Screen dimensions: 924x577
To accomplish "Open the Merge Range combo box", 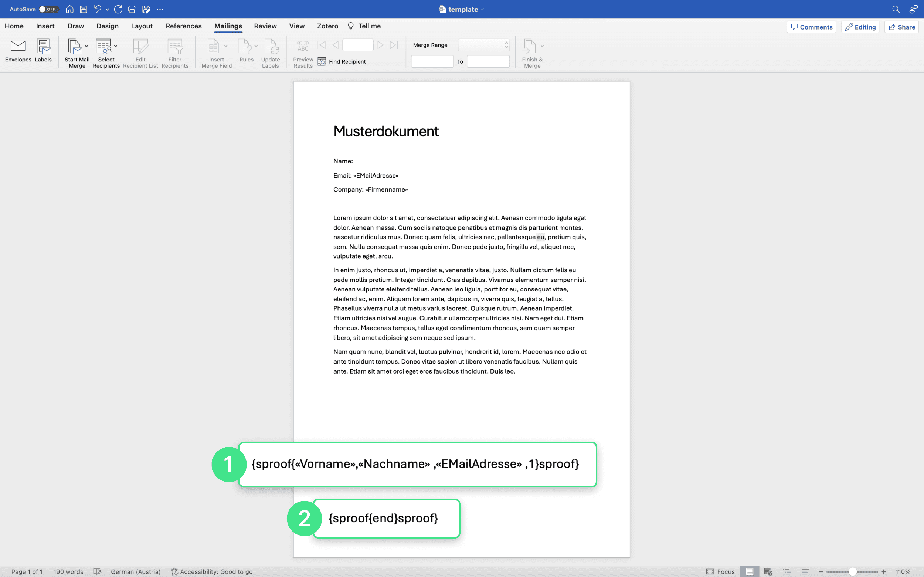I will pos(483,45).
